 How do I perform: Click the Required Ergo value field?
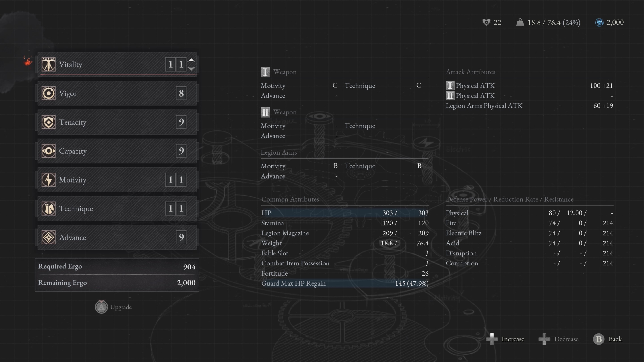point(189,267)
